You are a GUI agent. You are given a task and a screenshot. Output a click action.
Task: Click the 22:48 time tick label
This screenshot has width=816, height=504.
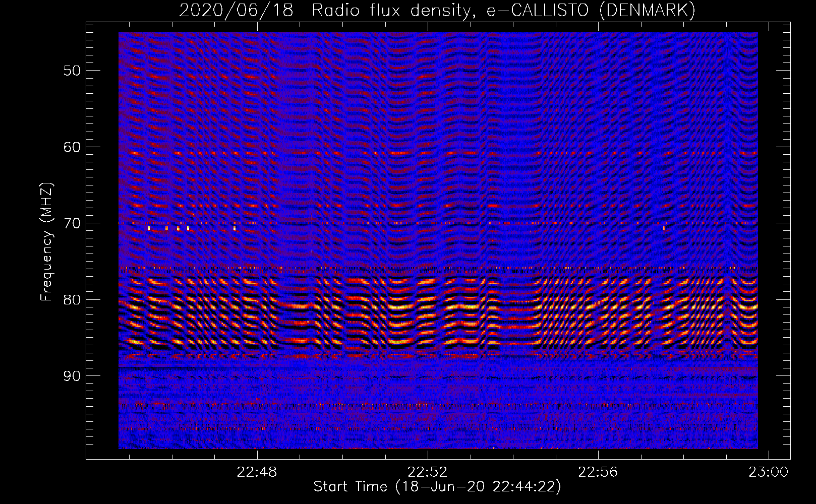point(257,472)
